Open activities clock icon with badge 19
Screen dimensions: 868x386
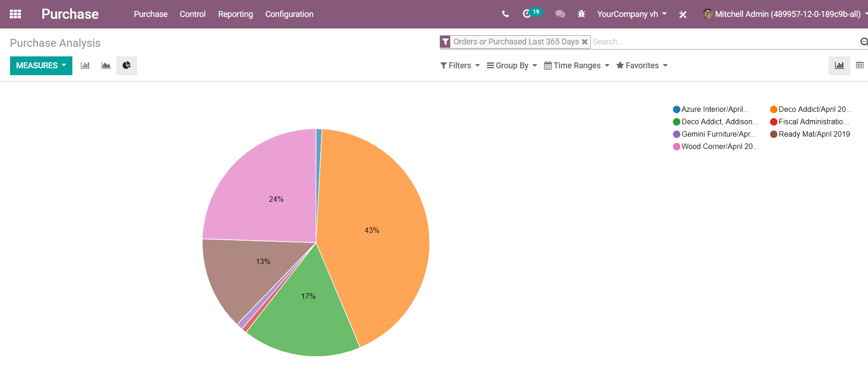pyautogui.click(x=527, y=14)
